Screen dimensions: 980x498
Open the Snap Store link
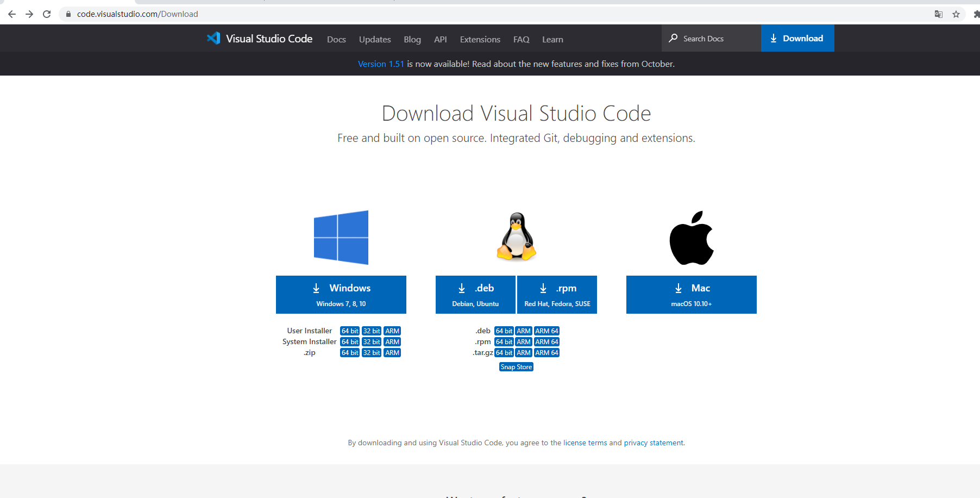[516, 367]
